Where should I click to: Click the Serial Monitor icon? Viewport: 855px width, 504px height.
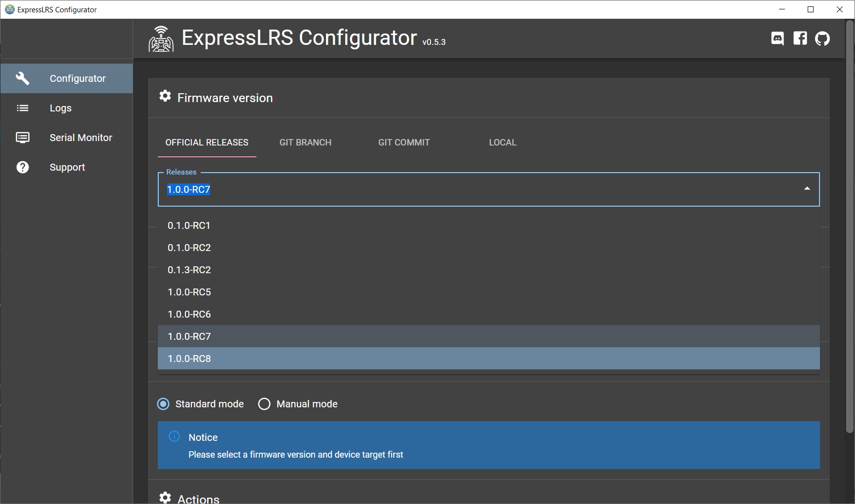[x=23, y=138]
